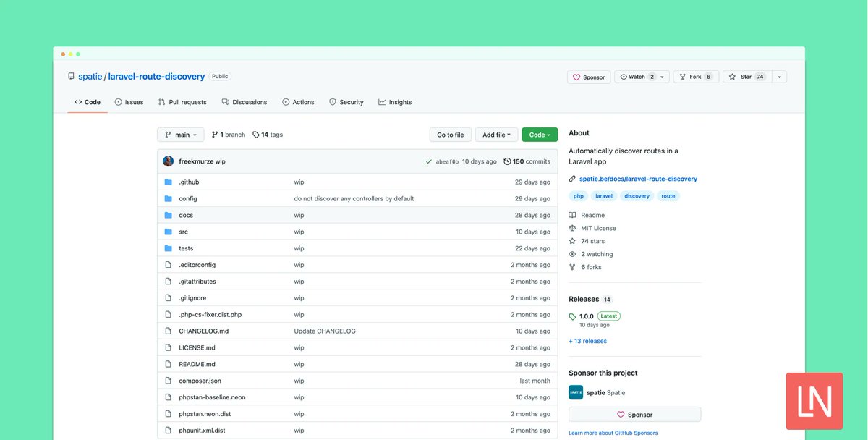Click the 6 forks icon
Viewport: 868px width, 440px height.
point(573,267)
